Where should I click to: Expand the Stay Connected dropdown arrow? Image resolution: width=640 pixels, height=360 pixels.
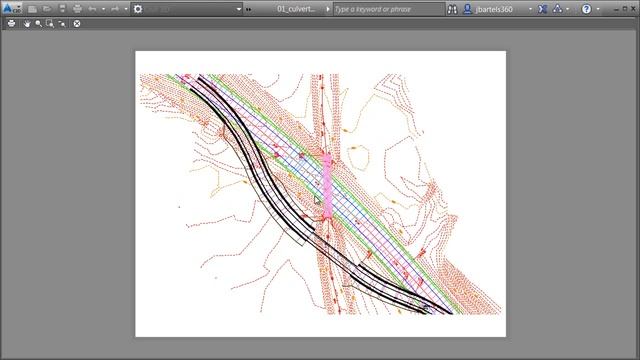[x=568, y=9]
